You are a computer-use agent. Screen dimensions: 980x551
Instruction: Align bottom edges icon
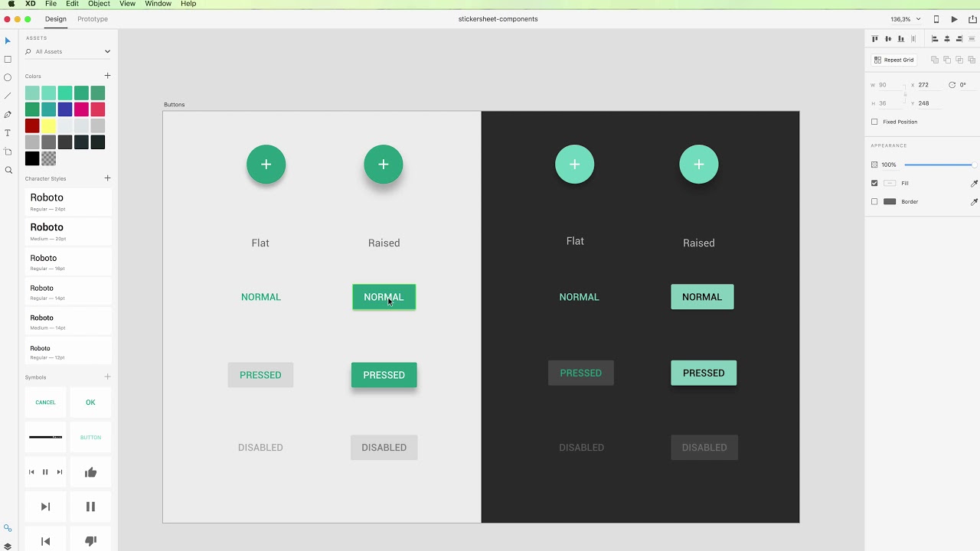pos(901,38)
